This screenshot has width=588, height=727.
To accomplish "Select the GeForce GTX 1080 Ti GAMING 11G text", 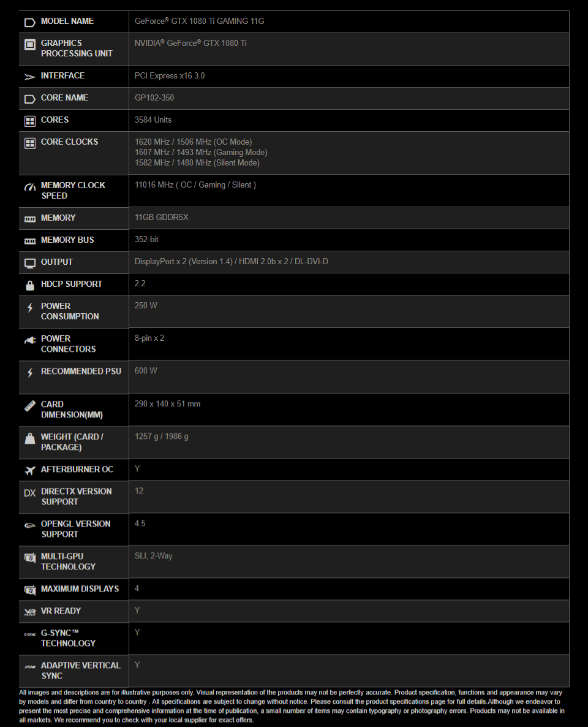I will 199,21.
